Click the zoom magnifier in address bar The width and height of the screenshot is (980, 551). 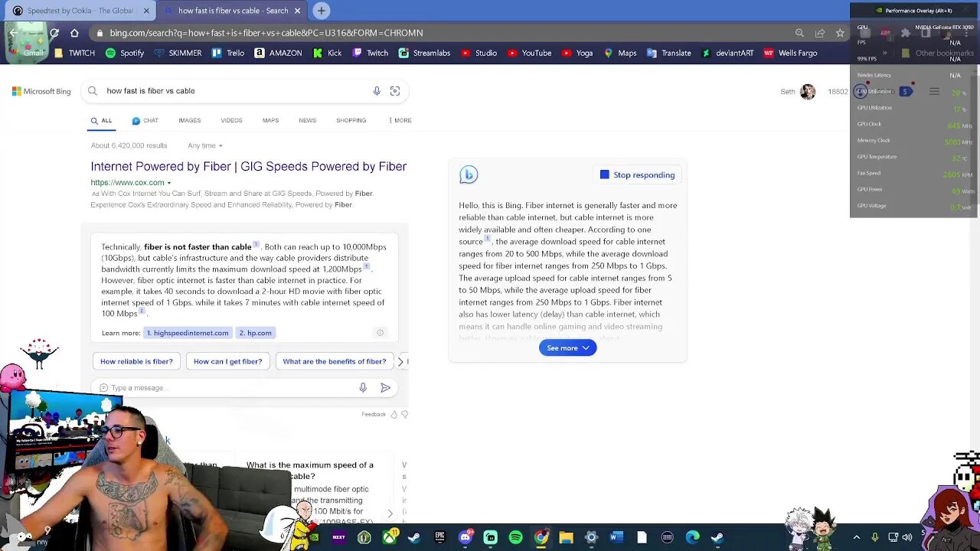tap(799, 33)
